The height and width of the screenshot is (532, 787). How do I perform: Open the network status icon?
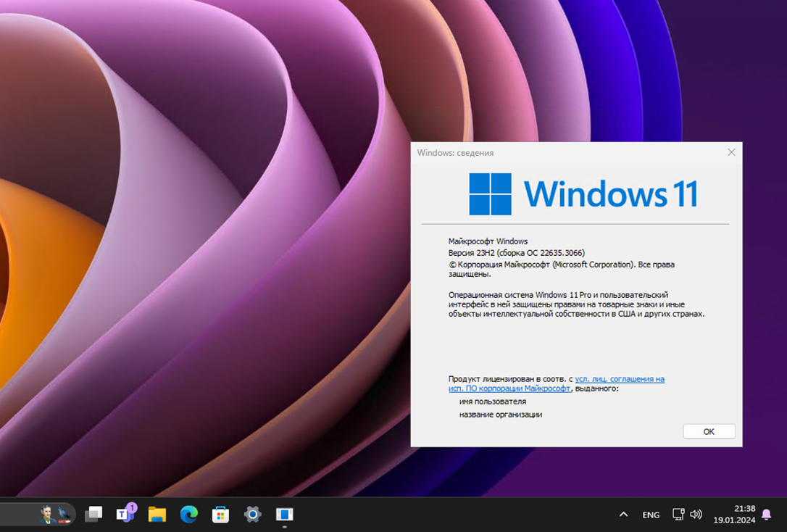coord(678,514)
